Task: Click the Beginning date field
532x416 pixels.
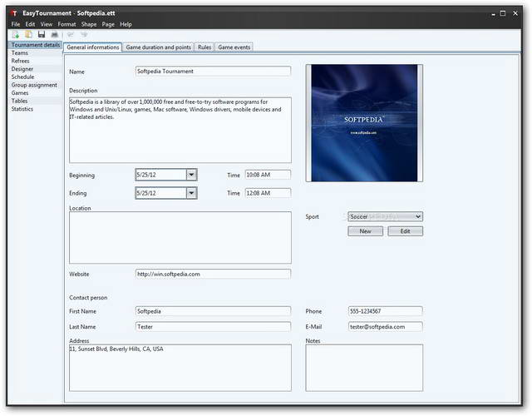Action: (x=160, y=175)
